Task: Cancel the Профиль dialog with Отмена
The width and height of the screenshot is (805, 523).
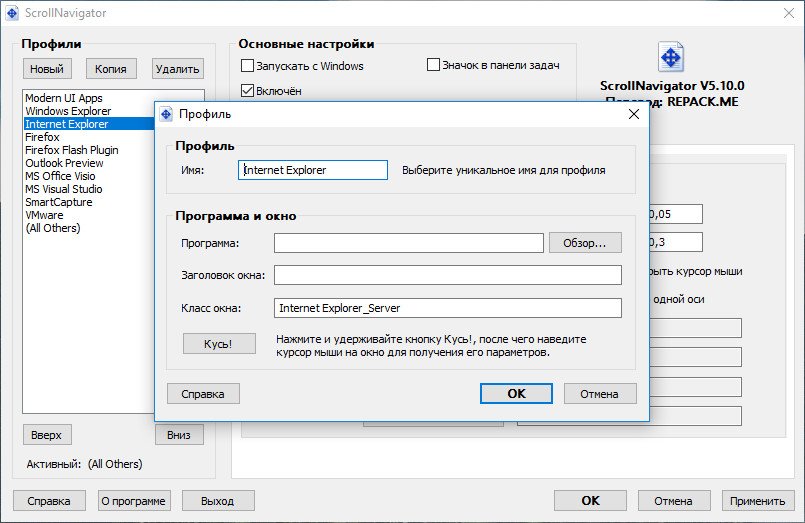Action: (x=600, y=394)
